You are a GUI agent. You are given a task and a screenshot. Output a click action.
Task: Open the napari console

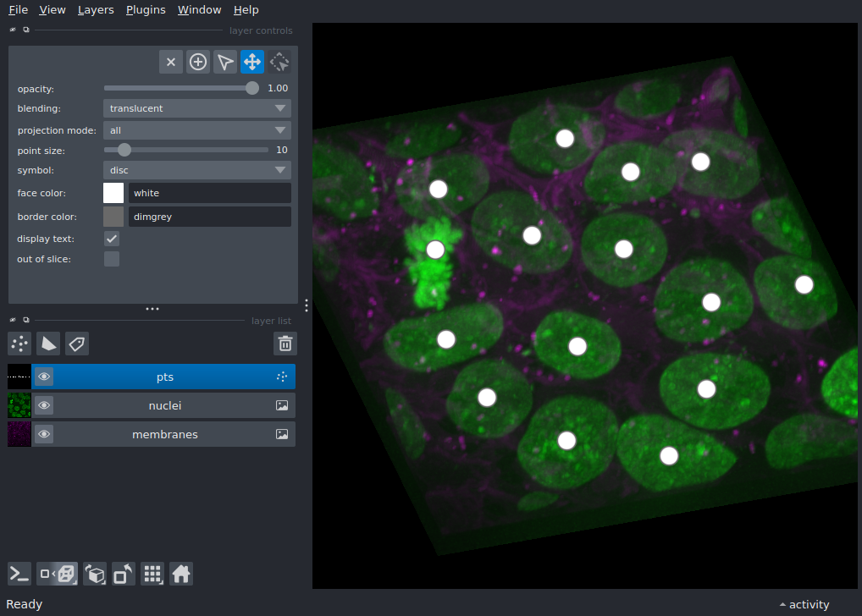pyautogui.click(x=18, y=574)
